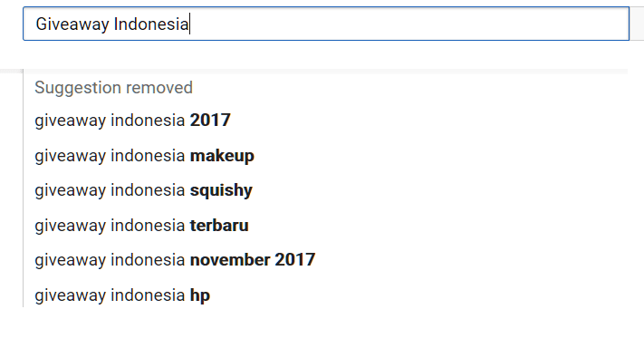Image resolution: width=644 pixels, height=348 pixels.
Task: Select the 'giveaway indonesia terbaru' suggestion
Action: click(x=326, y=225)
